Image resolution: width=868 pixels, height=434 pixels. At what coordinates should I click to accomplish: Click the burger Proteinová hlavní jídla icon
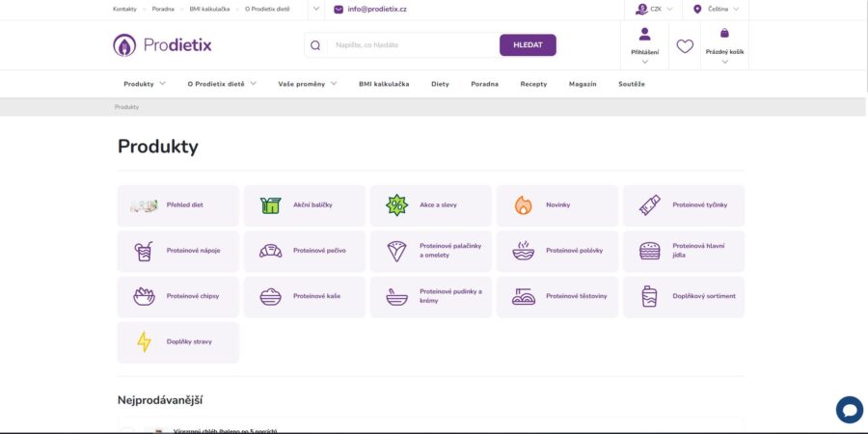point(649,251)
